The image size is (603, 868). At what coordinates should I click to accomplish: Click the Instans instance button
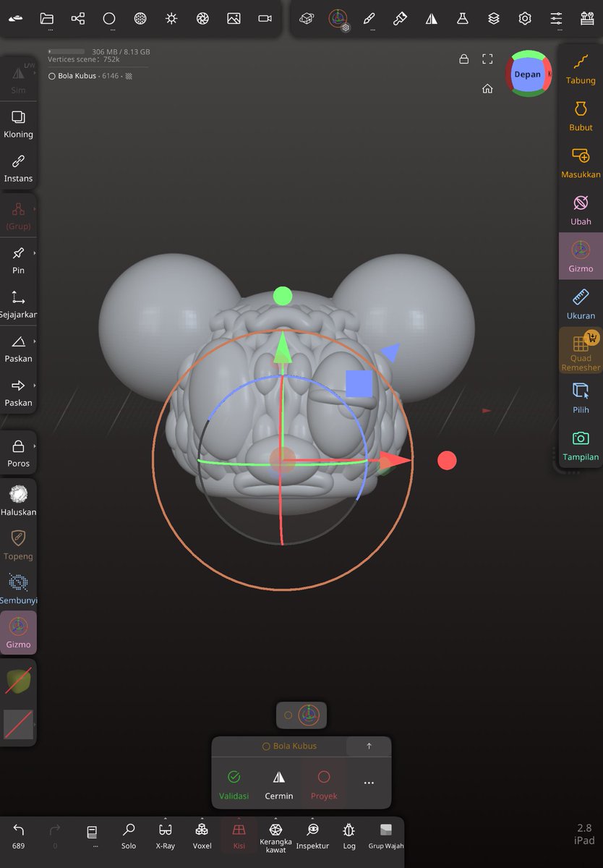[x=18, y=169]
